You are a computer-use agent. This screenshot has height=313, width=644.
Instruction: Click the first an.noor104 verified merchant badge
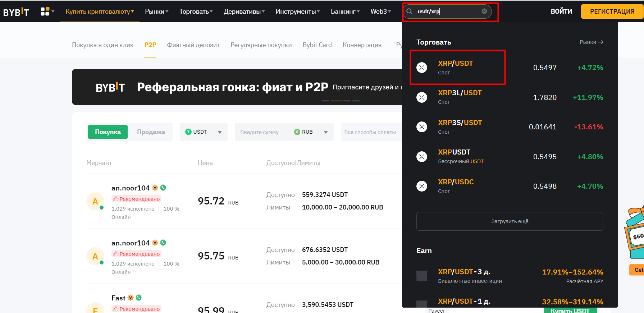[x=155, y=188]
